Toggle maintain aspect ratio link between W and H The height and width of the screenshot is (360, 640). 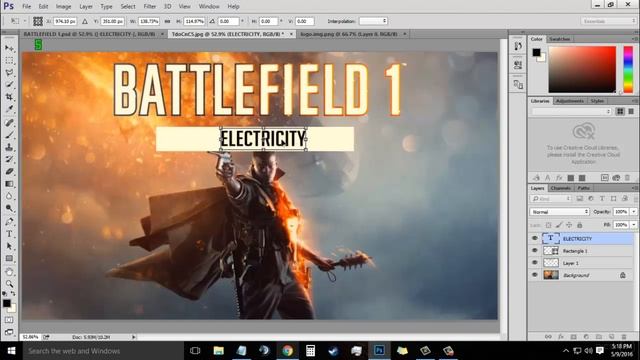(167, 21)
